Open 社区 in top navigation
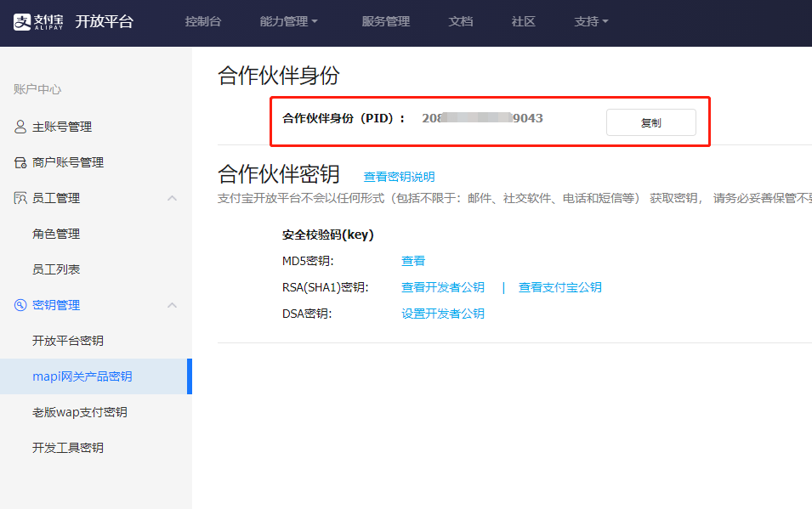 point(524,22)
